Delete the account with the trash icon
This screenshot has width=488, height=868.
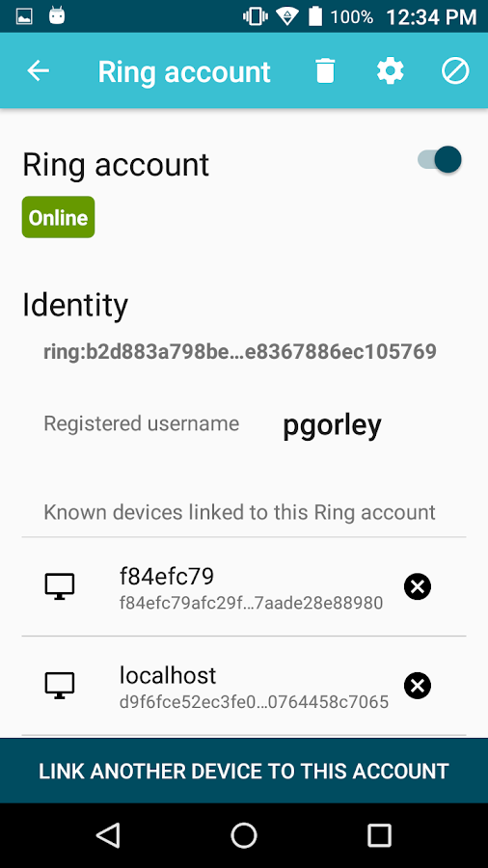point(325,71)
